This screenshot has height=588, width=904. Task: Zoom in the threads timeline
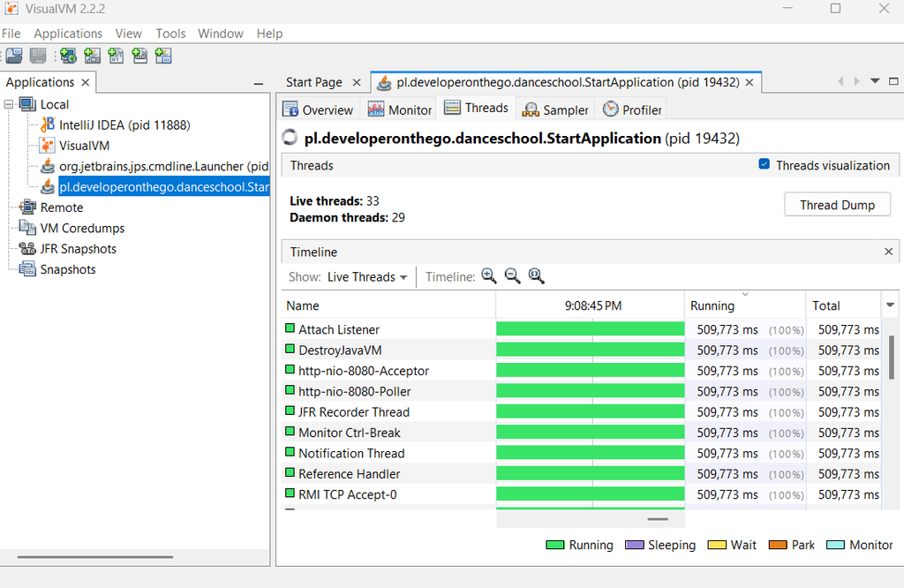[x=489, y=276]
